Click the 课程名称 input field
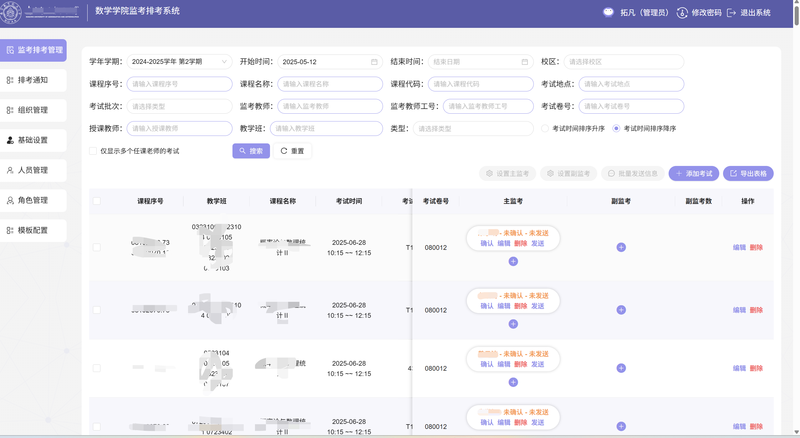 point(330,84)
